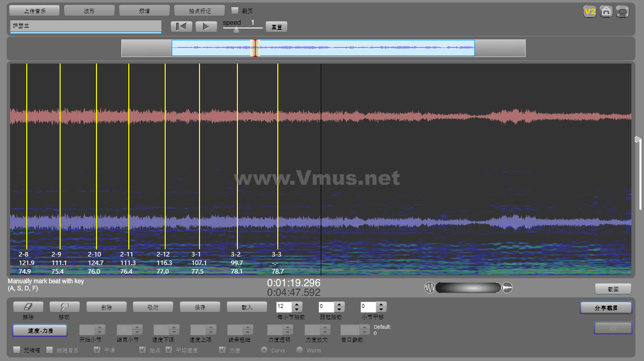The height and width of the screenshot is (361, 644).
Task: Select the move (移动) tool
Action: coord(64,306)
